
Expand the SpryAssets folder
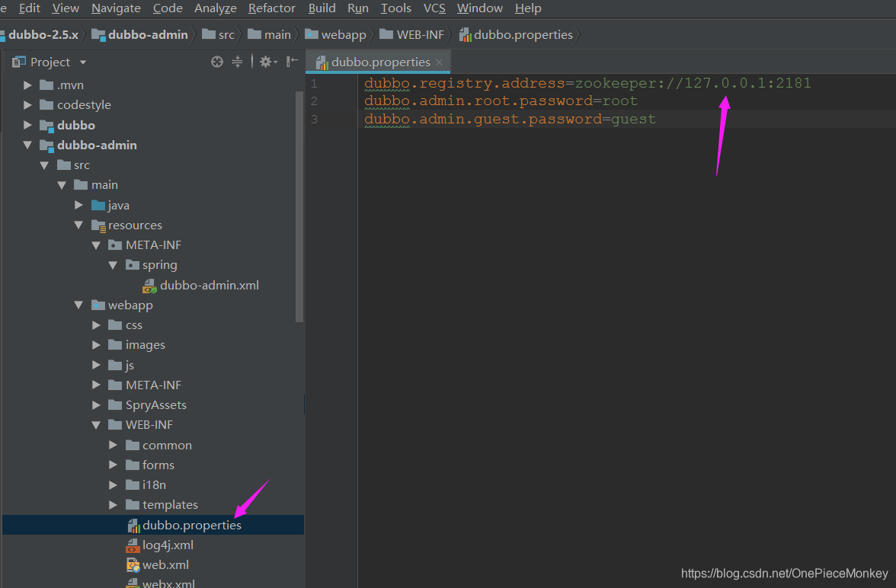pyautogui.click(x=96, y=405)
